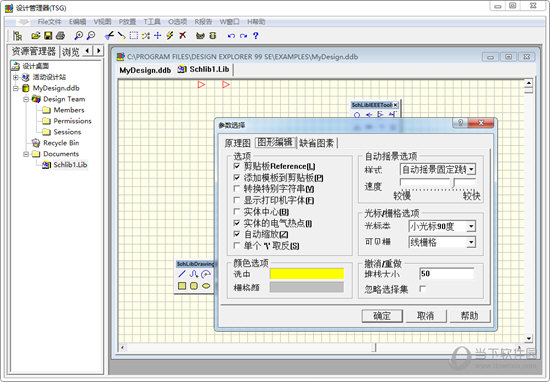Select Schlib1.Lib in the project tree
Viewport: 550px width, 382px height.
[x=70, y=165]
